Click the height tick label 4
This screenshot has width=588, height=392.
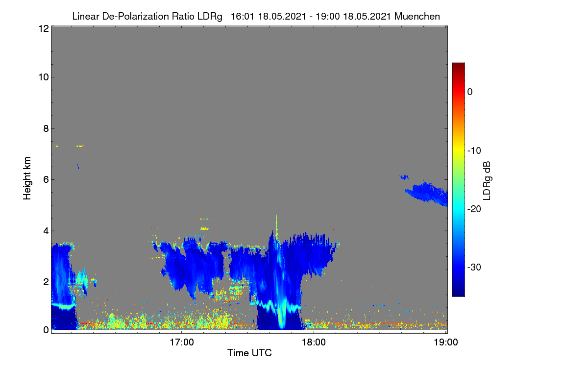pyautogui.click(x=45, y=230)
